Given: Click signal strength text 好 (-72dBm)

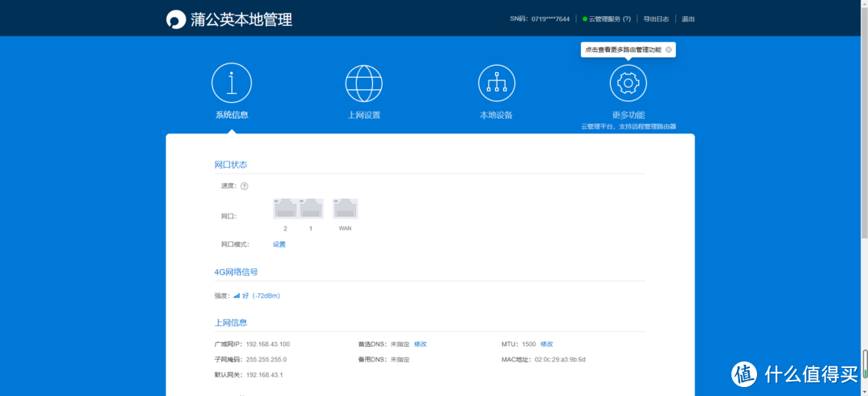Looking at the screenshot, I should tap(261, 296).
